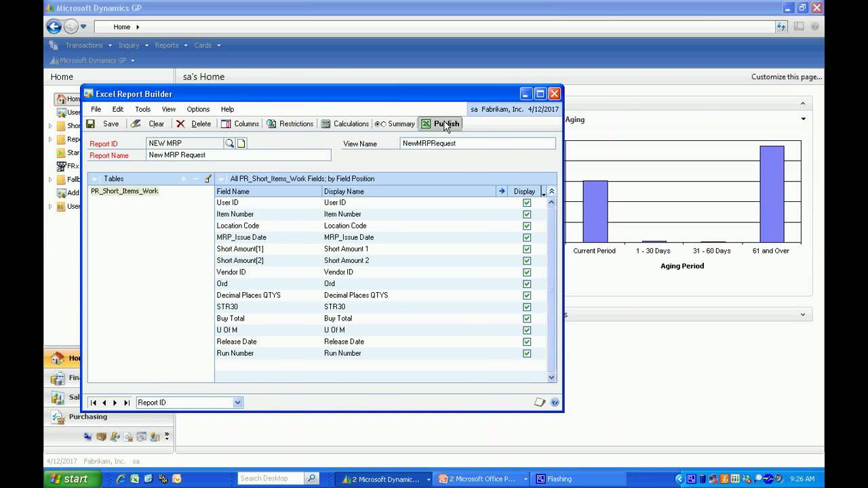Image resolution: width=868 pixels, height=488 pixels.
Task: Click the Clear eraser button
Action: click(x=148, y=124)
